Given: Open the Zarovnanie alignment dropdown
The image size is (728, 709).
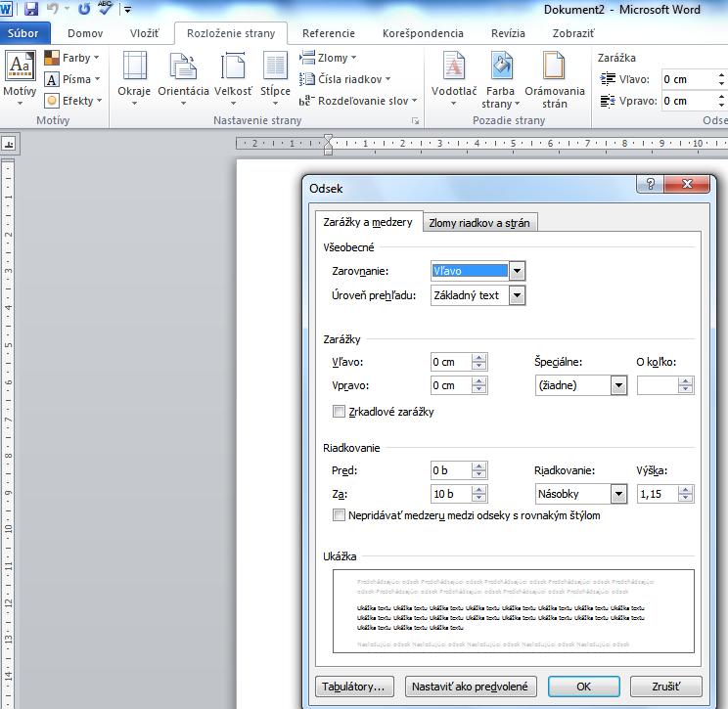Looking at the screenshot, I should click(517, 271).
